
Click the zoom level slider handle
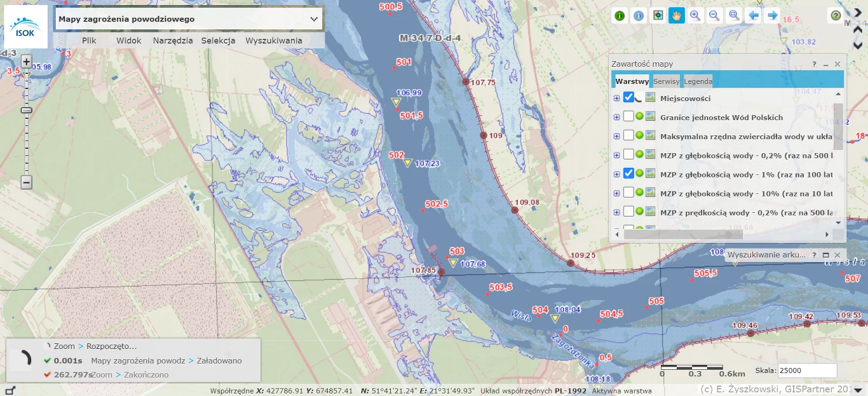click(x=26, y=110)
